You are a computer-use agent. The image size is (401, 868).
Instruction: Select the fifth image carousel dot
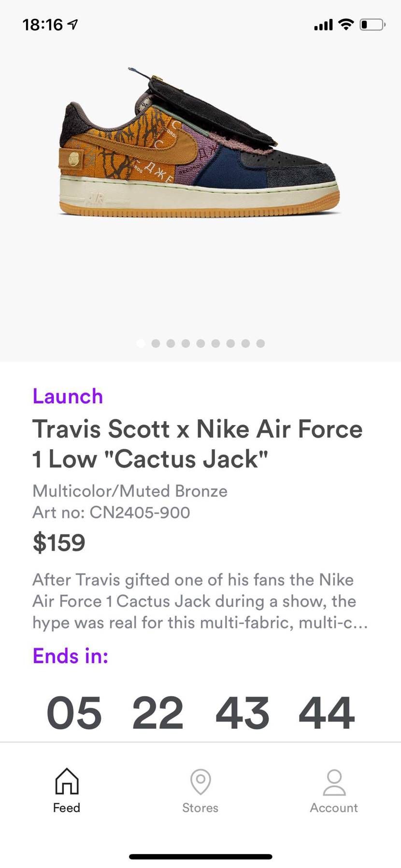(200, 343)
